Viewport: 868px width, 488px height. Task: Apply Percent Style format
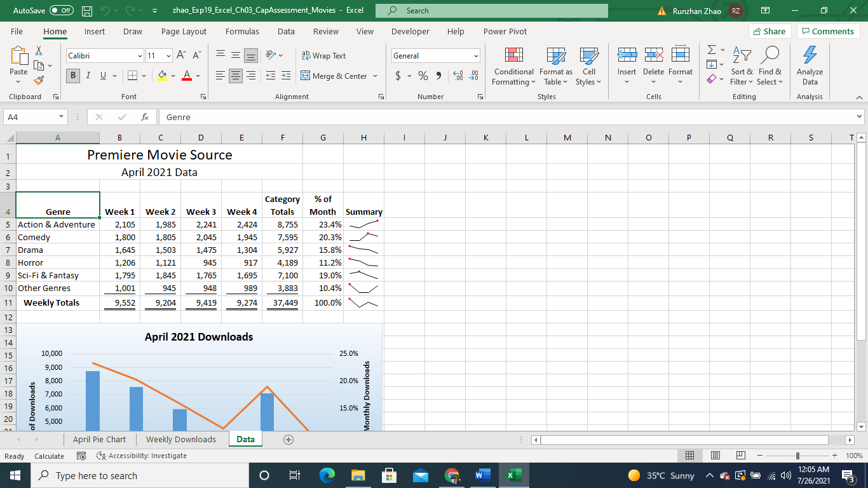[423, 76]
